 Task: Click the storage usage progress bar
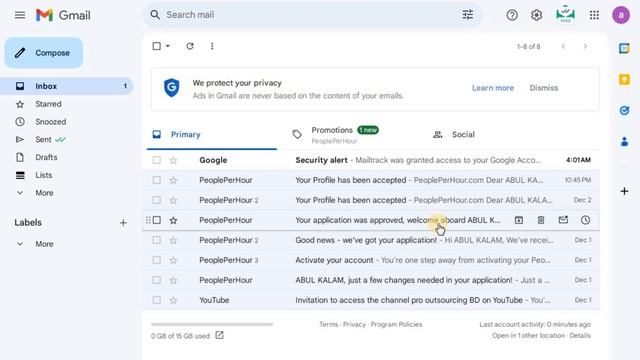(212, 324)
